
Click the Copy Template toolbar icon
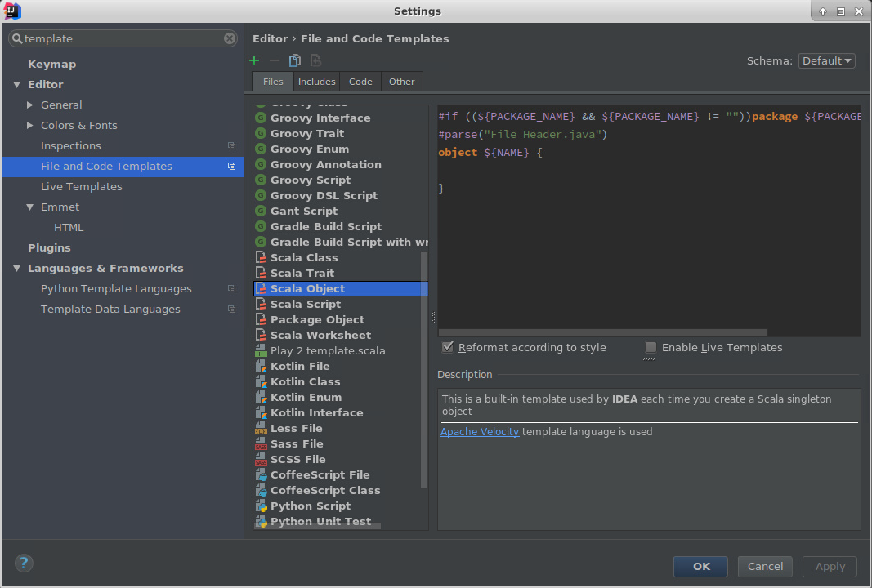[x=295, y=60]
